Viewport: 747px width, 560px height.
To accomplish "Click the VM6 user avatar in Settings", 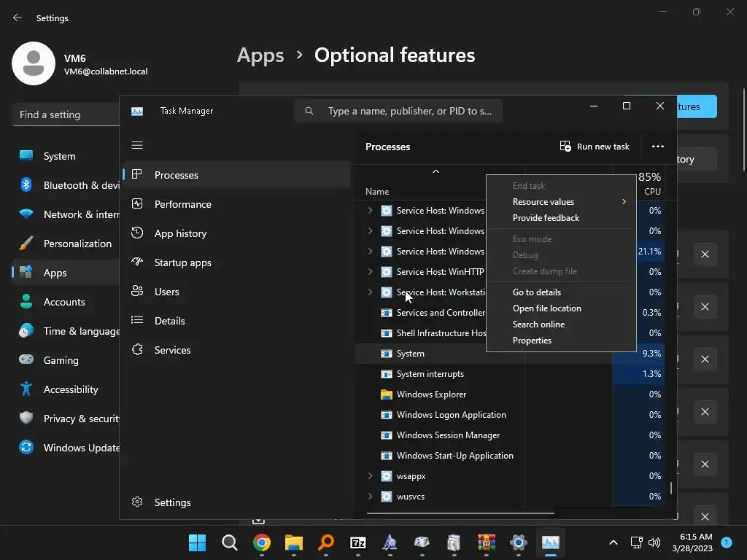I will click(34, 63).
